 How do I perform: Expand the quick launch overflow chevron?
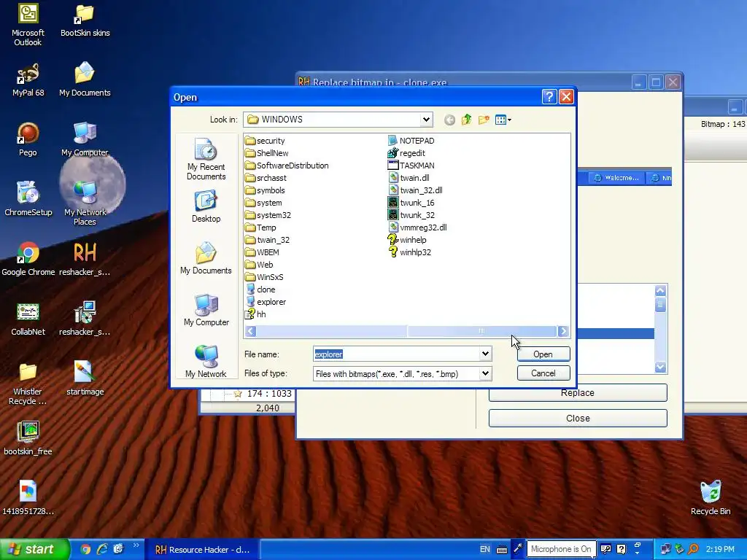tap(136, 545)
